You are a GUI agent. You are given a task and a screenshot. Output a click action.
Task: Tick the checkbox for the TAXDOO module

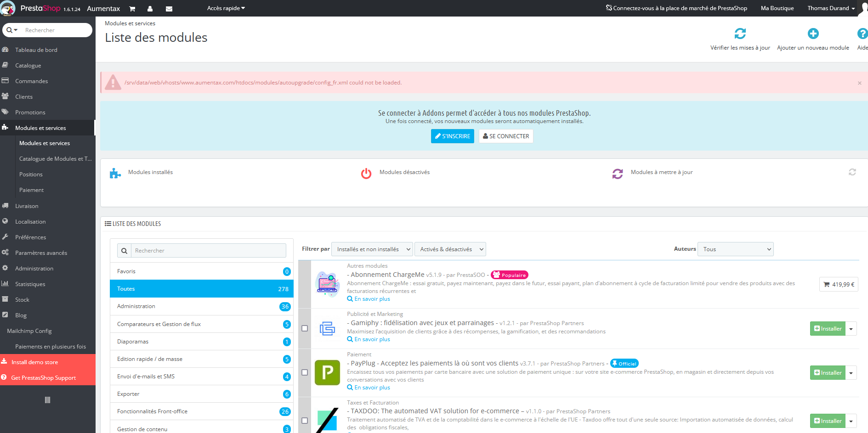click(x=305, y=421)
